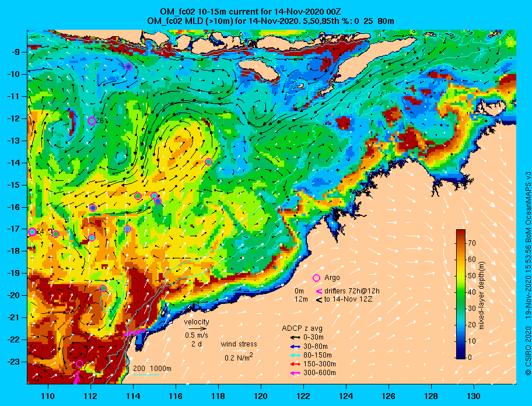Click the red 150-300m ADCP legend arrow
The width and height of the screenshot is (532, 406).
(x=296, y=364)
